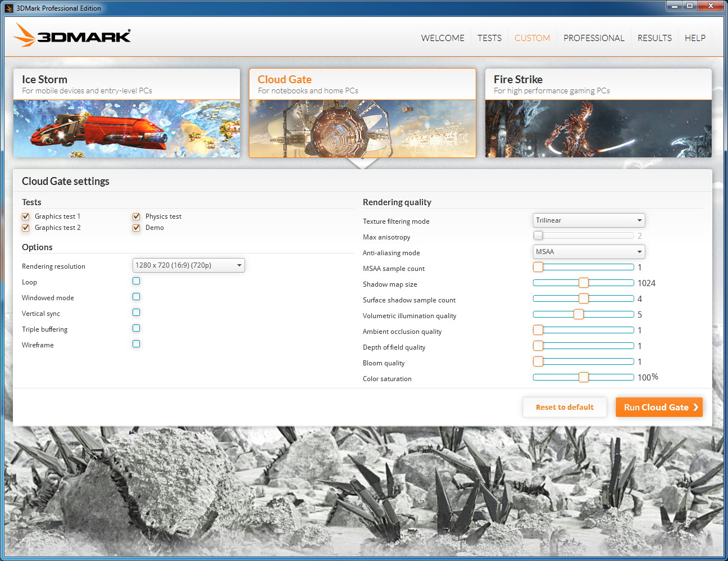Open Rendering resolution dropdown

tap(189, 265)
